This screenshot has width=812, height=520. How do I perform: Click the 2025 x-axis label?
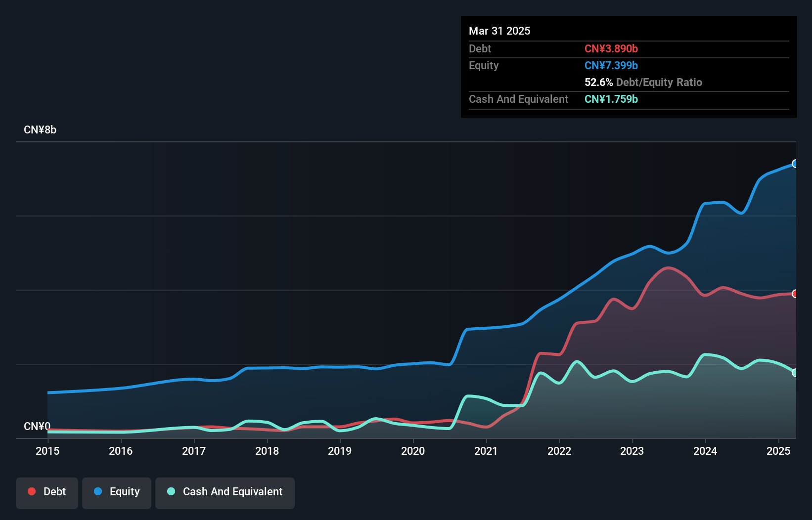coord(778,451)
